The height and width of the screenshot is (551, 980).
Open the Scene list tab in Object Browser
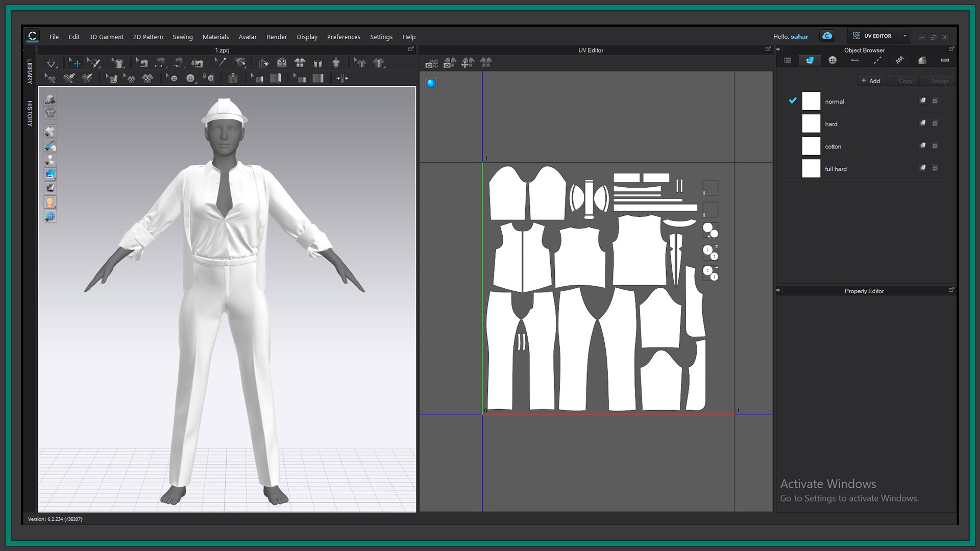pyautogui.click(x=788, y=60)
